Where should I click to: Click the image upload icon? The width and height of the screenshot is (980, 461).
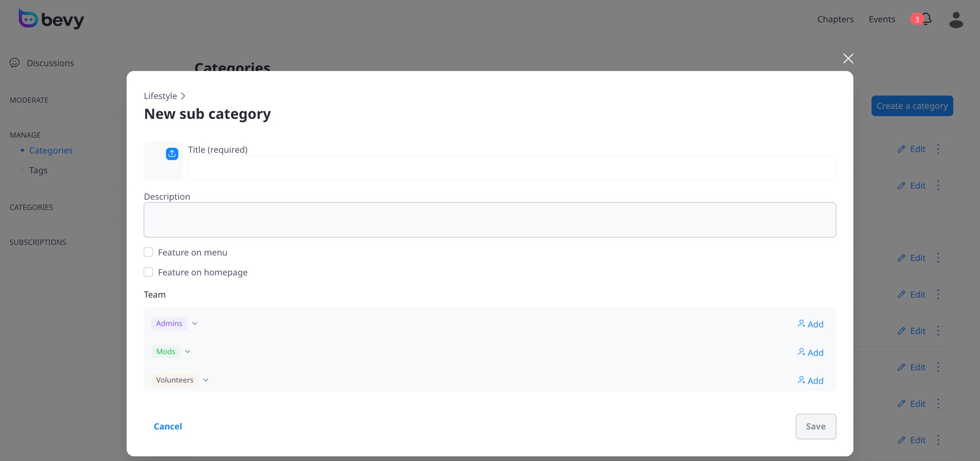pos(172,154)
